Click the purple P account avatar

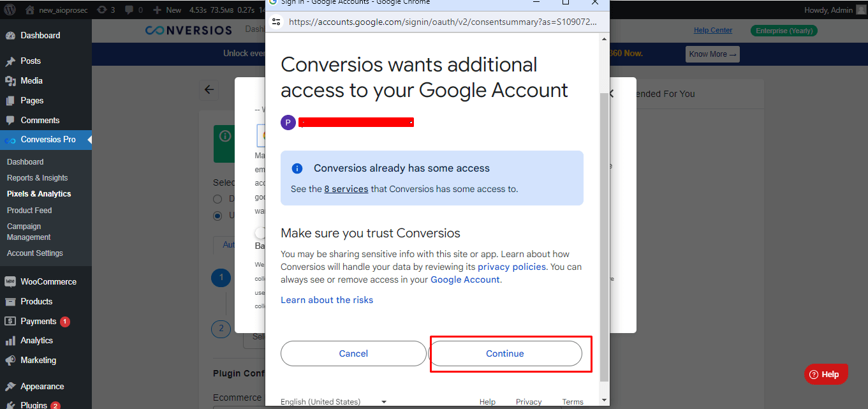(288, 123)
